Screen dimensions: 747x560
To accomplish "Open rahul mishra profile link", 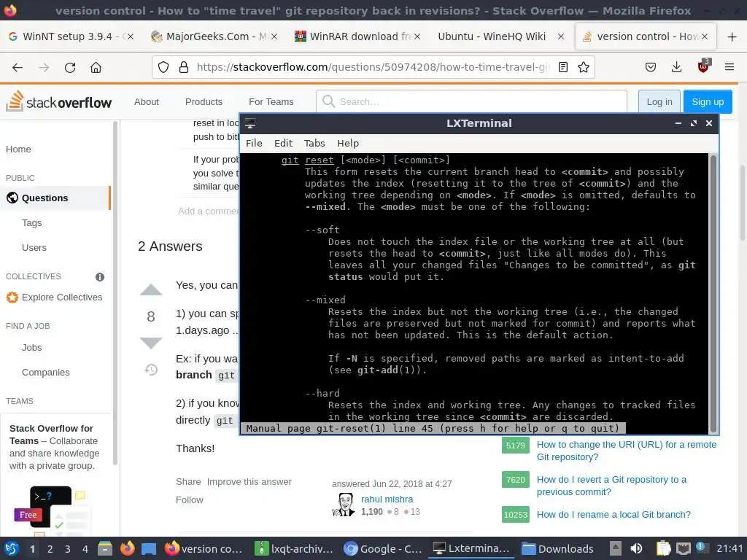I will point(387,499).
